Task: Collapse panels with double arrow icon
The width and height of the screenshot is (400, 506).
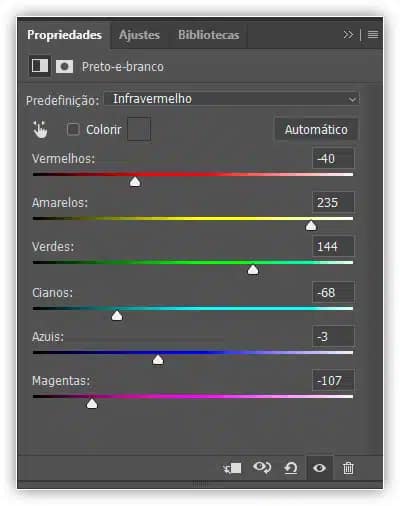Action: click(x=348, y=34)
